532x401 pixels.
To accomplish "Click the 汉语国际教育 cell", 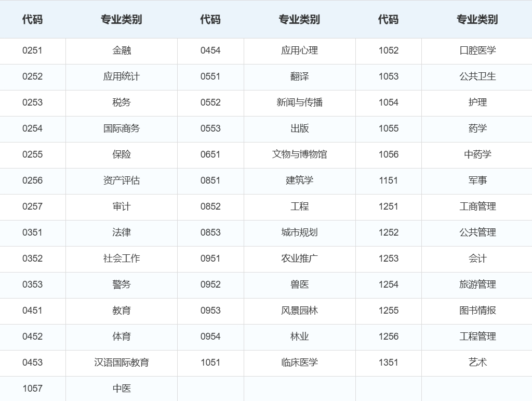I will [122, 363].
